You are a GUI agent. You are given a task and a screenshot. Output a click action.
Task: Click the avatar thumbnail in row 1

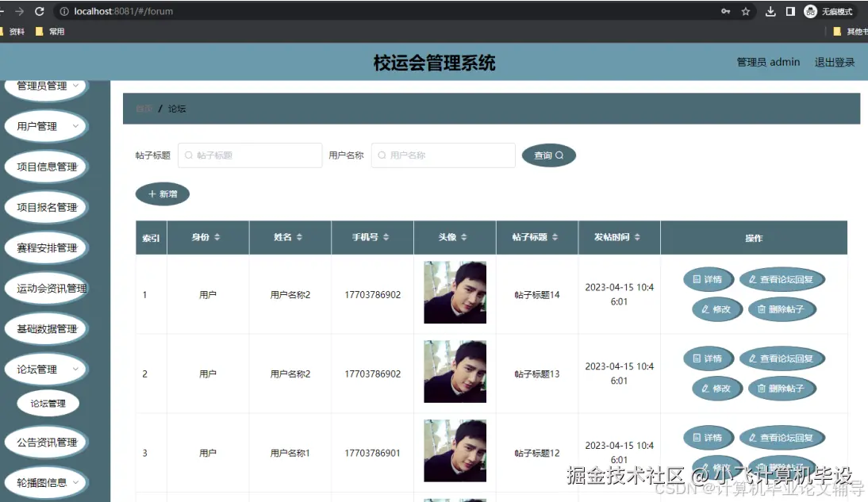point(455,292)
